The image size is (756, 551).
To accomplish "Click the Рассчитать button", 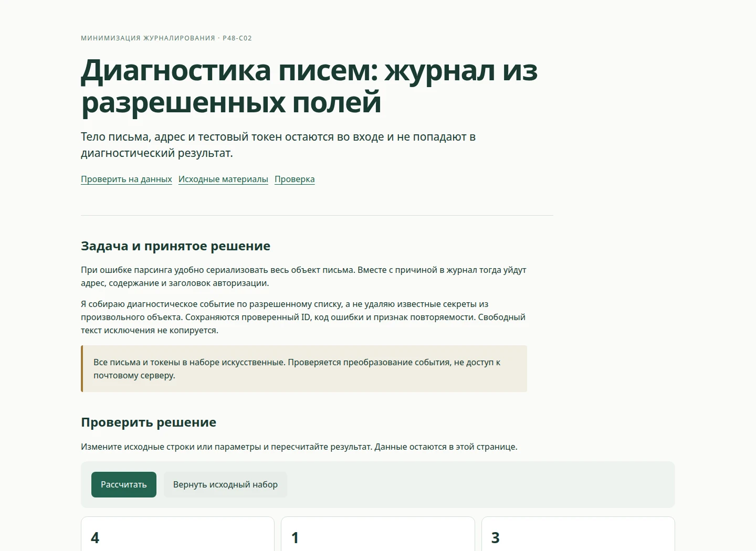I will [x=124, y=484].
